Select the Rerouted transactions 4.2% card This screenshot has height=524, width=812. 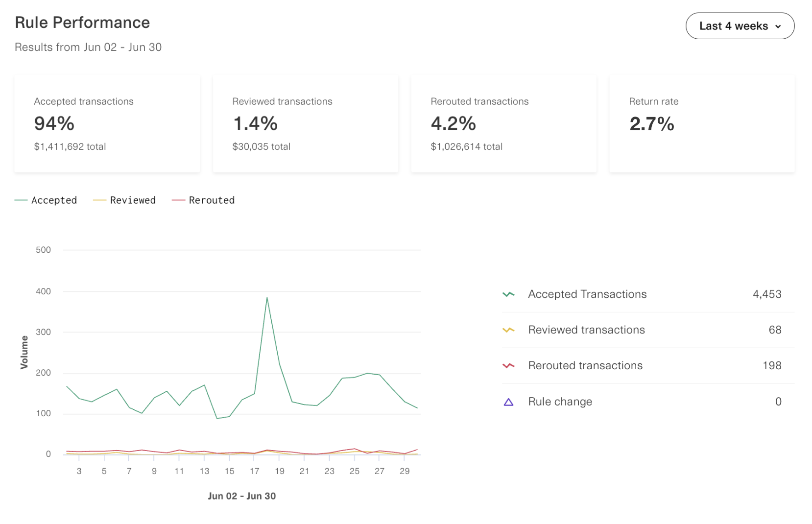coord(504,124)
